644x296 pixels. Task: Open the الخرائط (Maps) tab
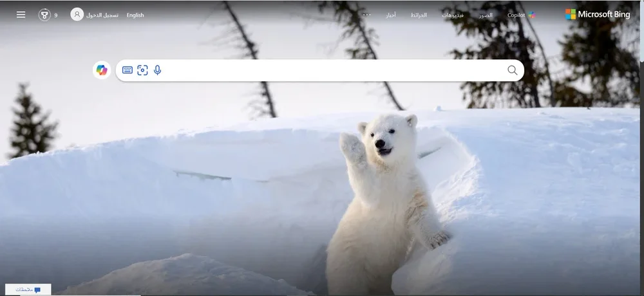click(419, 15)
